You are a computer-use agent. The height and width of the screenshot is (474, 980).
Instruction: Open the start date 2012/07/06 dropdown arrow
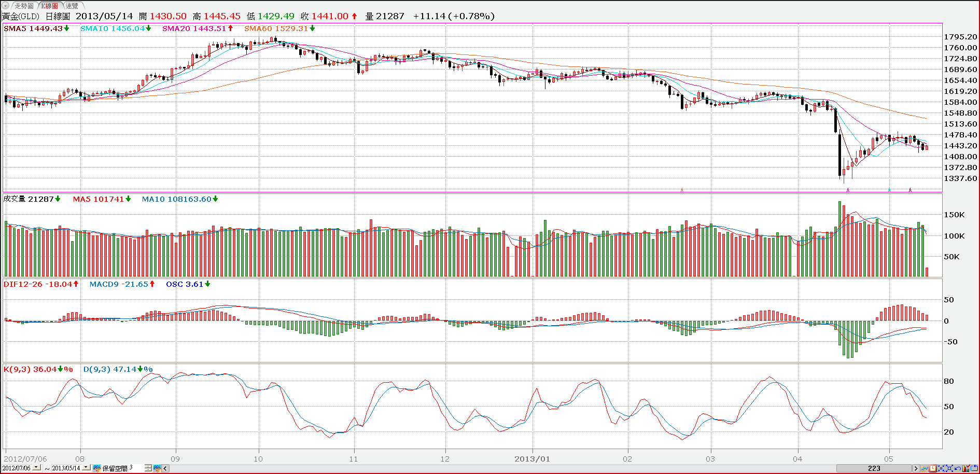click(36, 468)
